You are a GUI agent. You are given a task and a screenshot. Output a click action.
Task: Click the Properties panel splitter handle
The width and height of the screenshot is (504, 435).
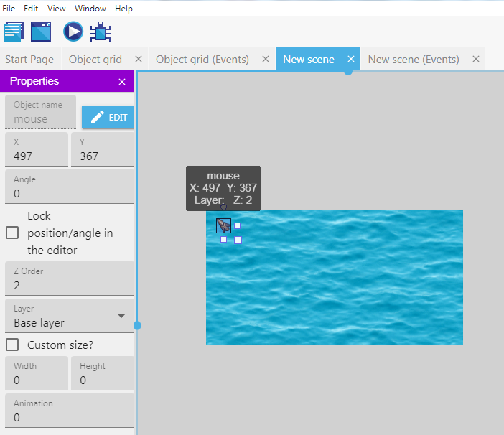click(x=137, y=325)
